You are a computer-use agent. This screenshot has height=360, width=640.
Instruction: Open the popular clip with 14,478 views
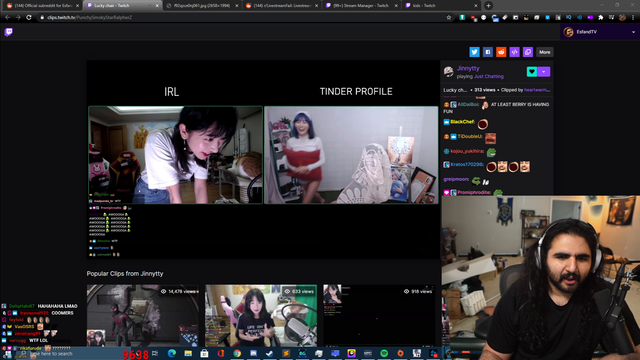click(x=142, y=316)
